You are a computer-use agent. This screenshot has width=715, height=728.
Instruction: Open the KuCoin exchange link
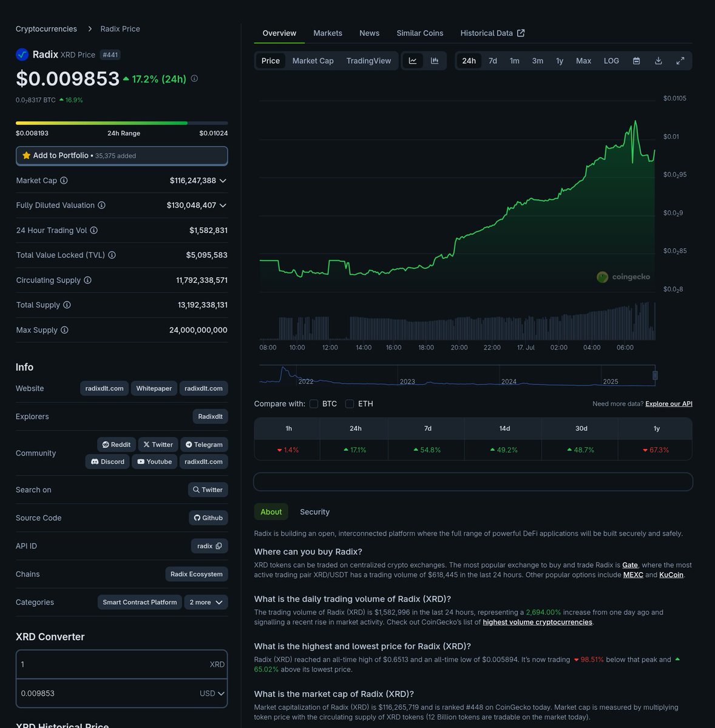pos(671,575)
